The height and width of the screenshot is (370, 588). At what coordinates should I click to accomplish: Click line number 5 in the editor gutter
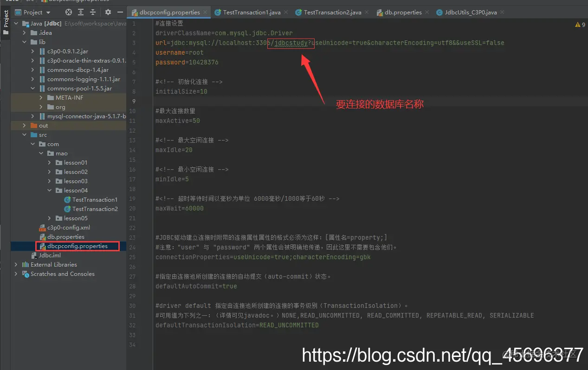(134, 62)
